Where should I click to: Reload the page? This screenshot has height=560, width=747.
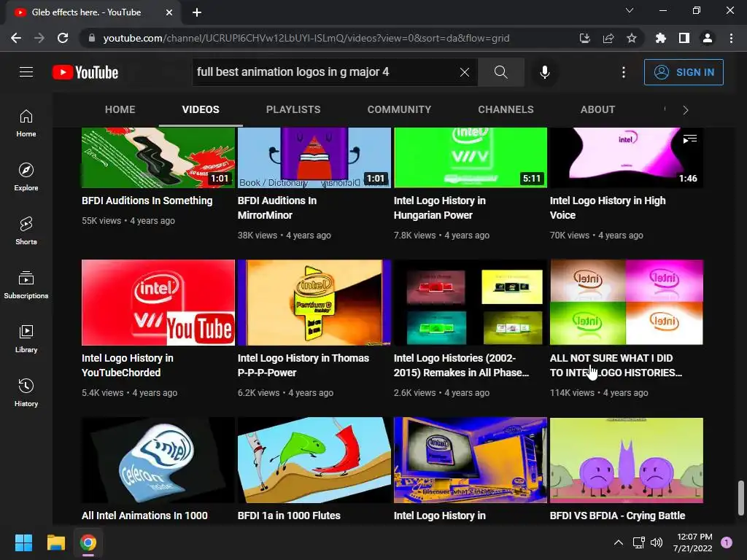[63, 38]
